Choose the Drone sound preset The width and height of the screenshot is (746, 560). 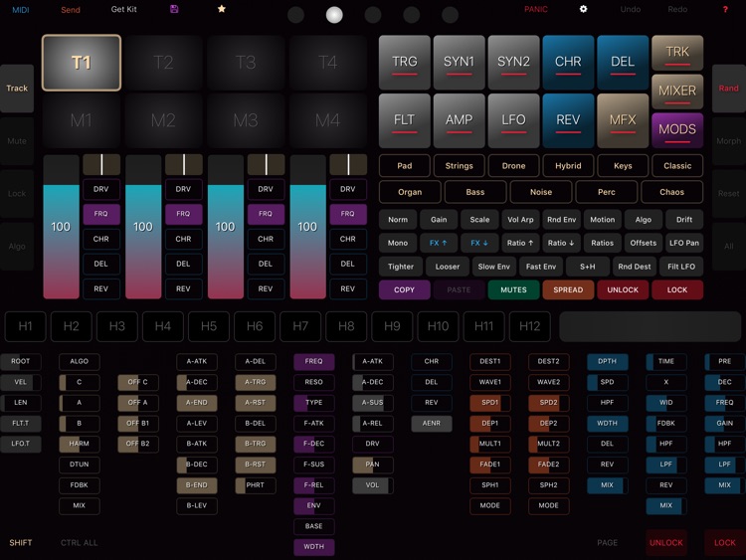[514, 165]
